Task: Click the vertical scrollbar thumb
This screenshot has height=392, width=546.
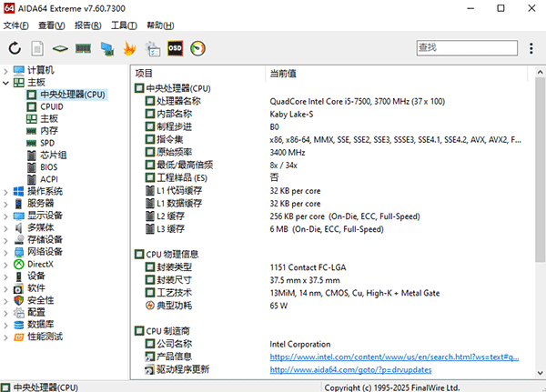Action: [x=540, y=170]
